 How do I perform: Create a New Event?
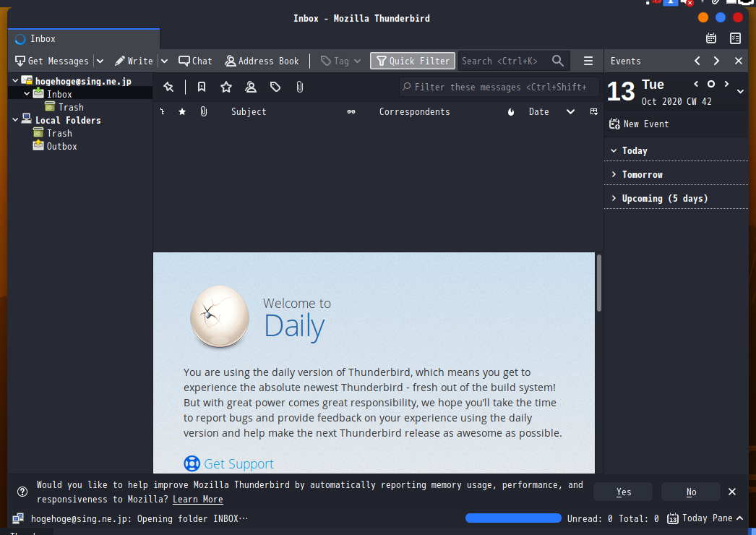tap(639, 124)
